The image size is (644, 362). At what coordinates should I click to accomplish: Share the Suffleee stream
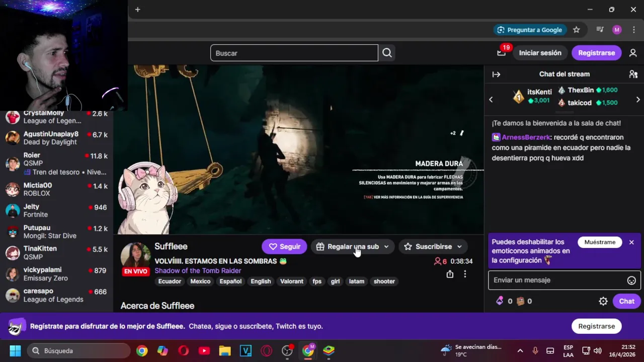pyautogui.click(x=450, y=274)
